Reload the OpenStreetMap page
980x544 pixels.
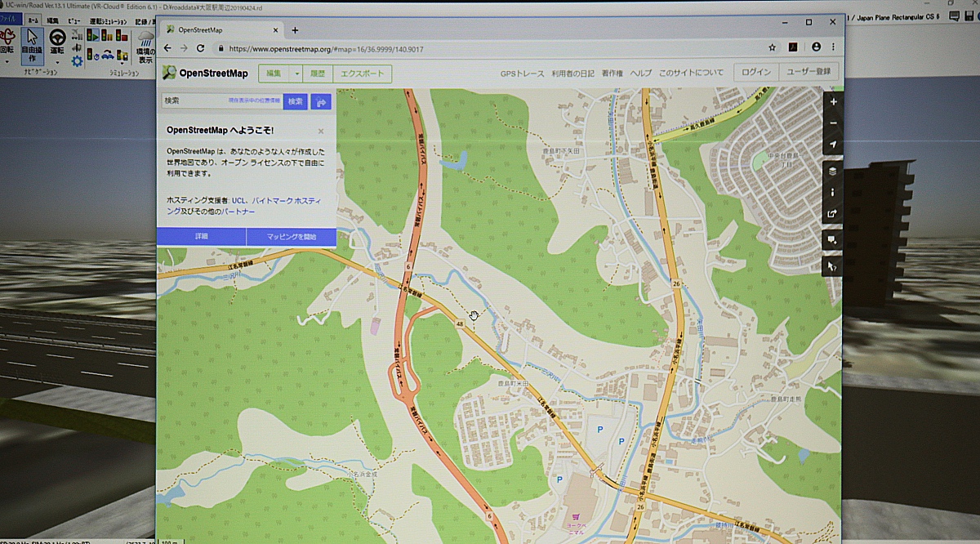pos(200,48)
